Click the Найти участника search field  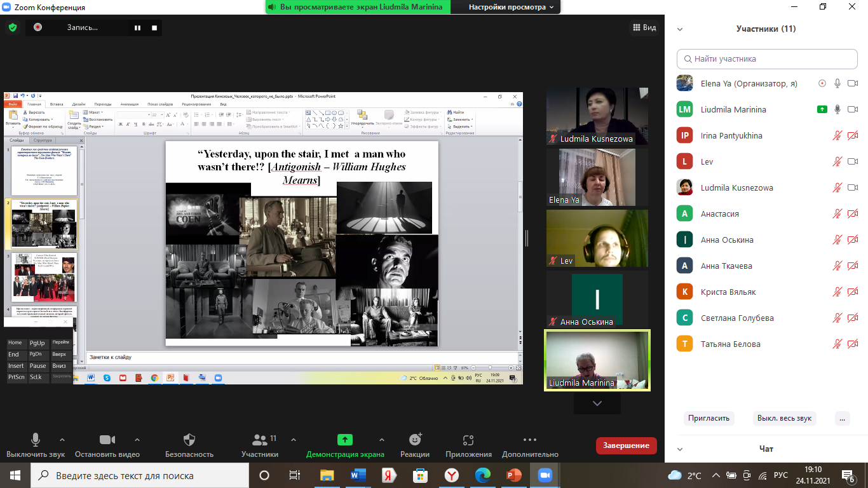(766, 58)
